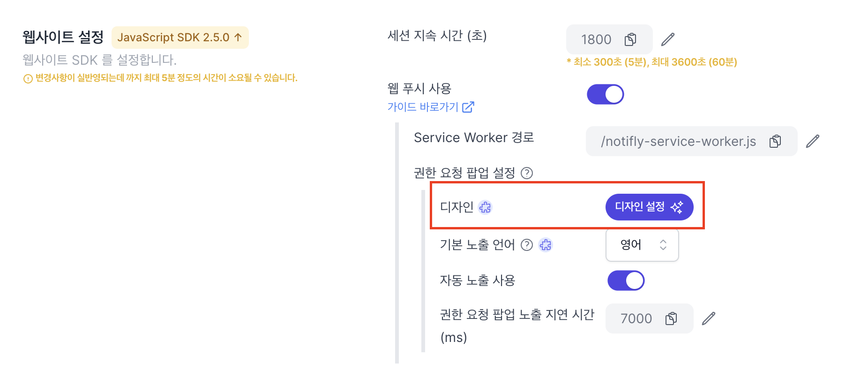Toggle the 웹 푸시 사용 switch
Screen dimensions: 868x379
point(605,94)
